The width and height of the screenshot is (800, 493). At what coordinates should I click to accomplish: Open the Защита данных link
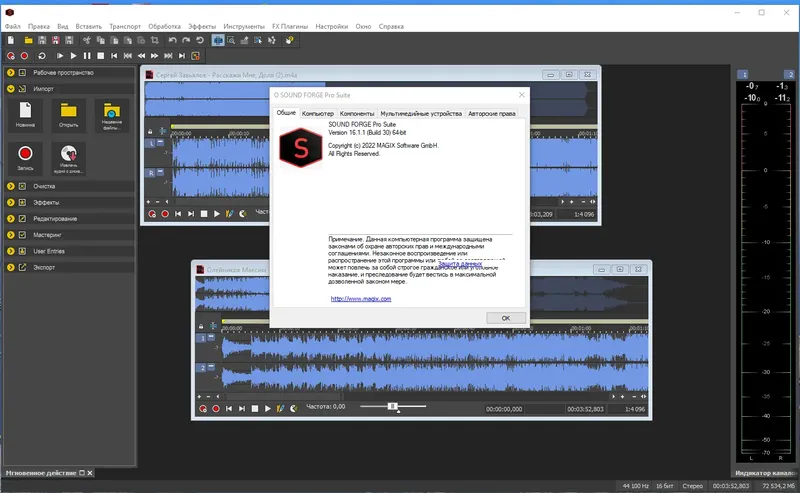coord(460,264)
